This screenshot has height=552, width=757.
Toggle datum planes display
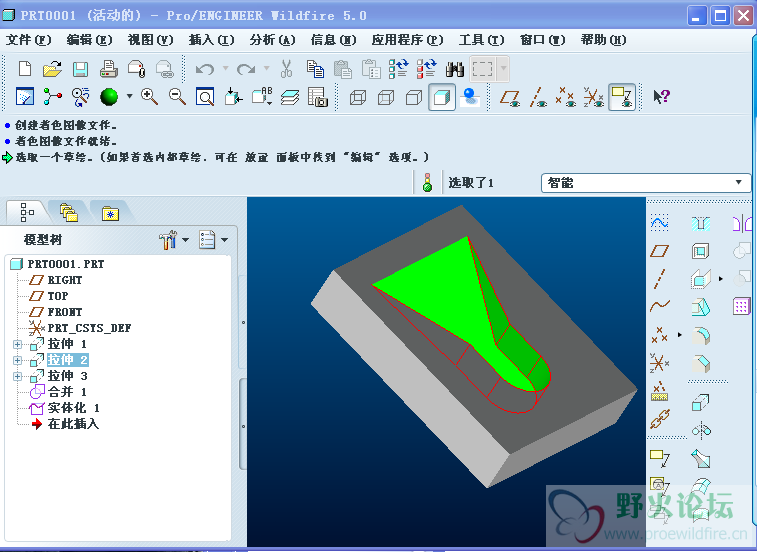click(x=510, y=97)
